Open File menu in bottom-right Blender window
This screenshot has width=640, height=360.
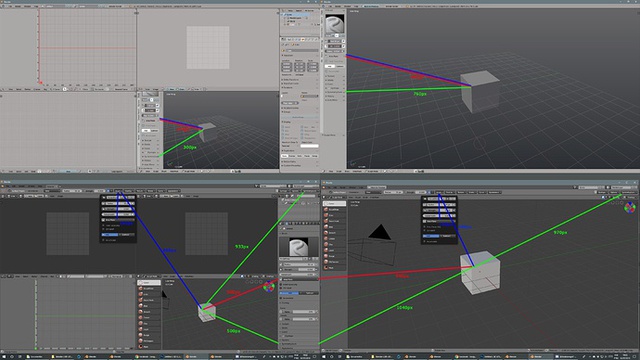coord(329,187)
